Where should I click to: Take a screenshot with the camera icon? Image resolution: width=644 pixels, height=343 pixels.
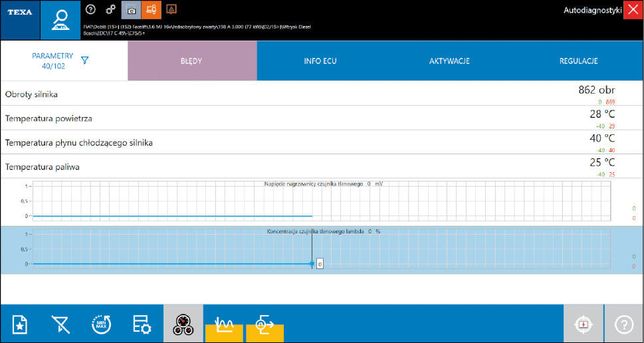click(131, 9)
